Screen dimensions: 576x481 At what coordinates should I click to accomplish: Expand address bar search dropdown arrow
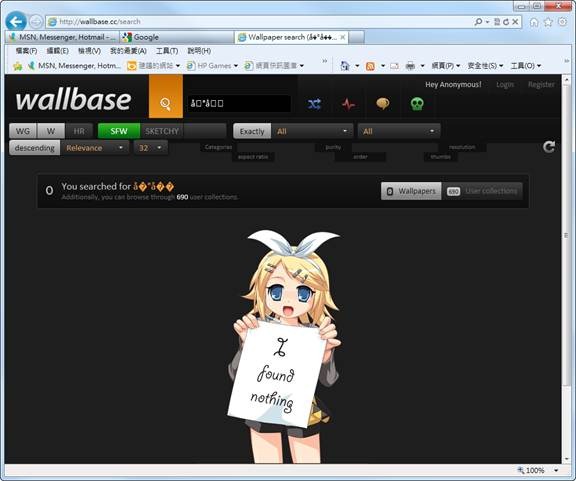(487, 22)
